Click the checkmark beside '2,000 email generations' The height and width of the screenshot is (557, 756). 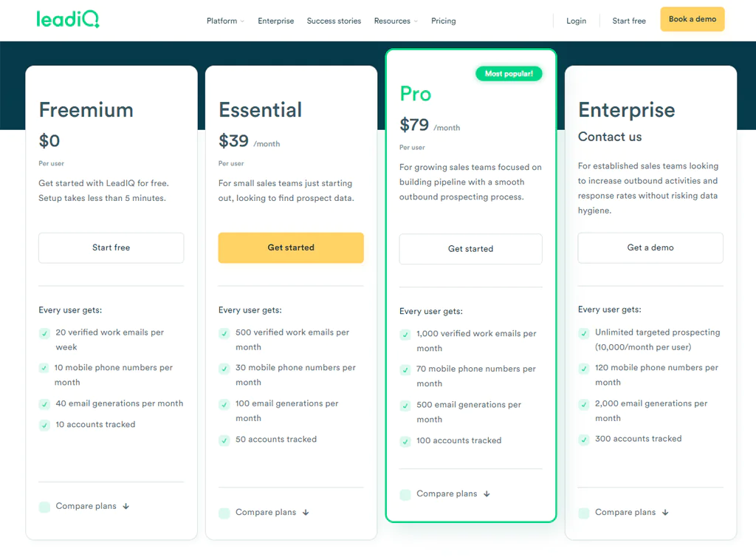pyautogui.click(x=584, y=404)
